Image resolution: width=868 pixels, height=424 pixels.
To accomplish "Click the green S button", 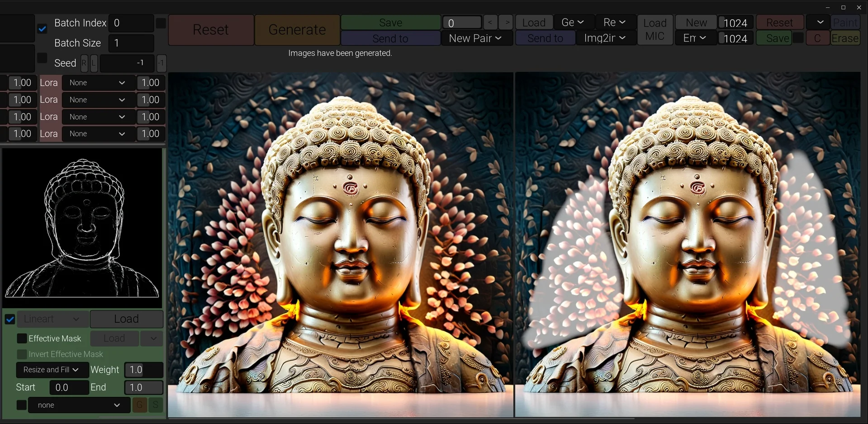I will tap(156, 405).
